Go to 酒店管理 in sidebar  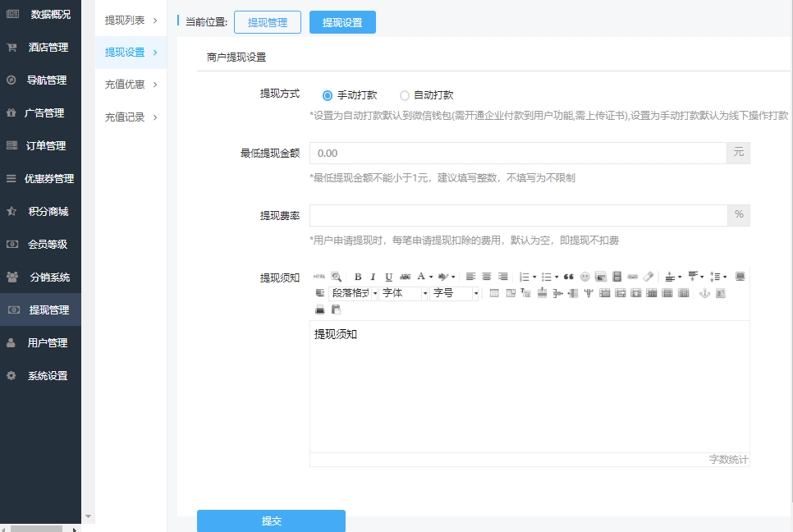pyautogui.click(x=40, y=48)
